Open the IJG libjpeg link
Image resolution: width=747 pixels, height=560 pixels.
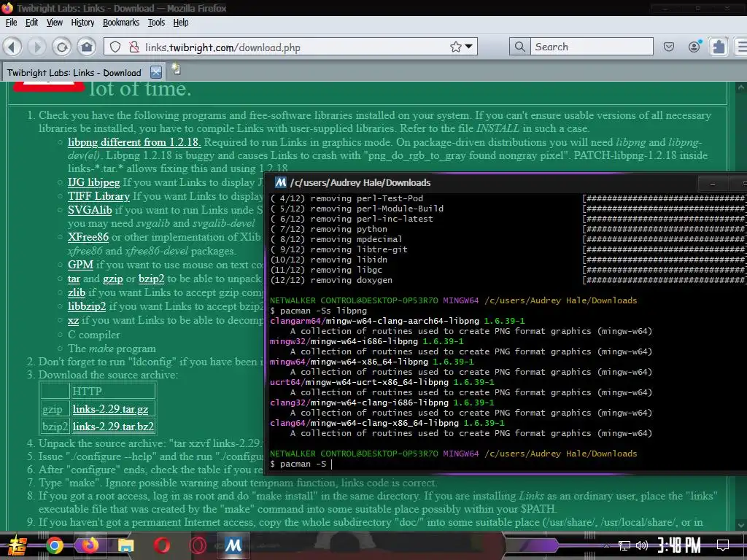click(x=94, y=182)
